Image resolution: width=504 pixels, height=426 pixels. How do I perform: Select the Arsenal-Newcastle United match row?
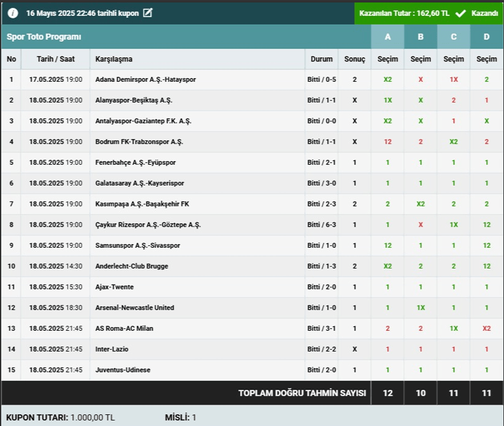(135, 307)
